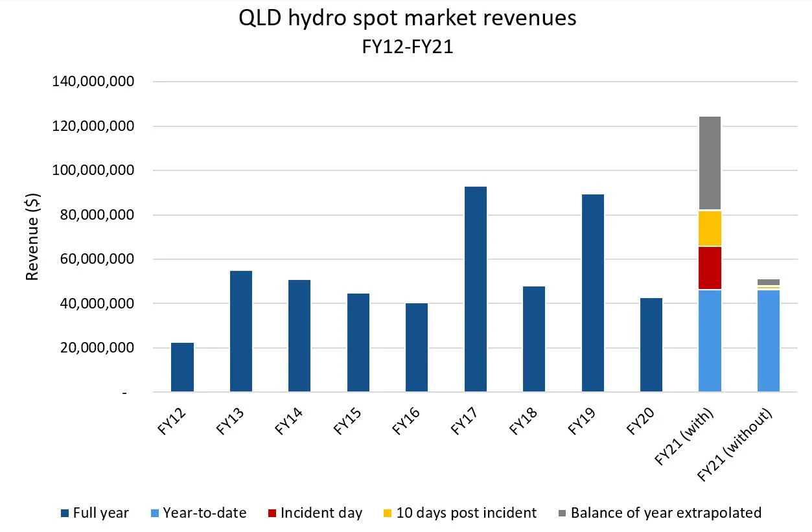This screenshot has width=812, height=532.
Task: Select the FY19 revenue bar
Action: click(x=593, y=292)
